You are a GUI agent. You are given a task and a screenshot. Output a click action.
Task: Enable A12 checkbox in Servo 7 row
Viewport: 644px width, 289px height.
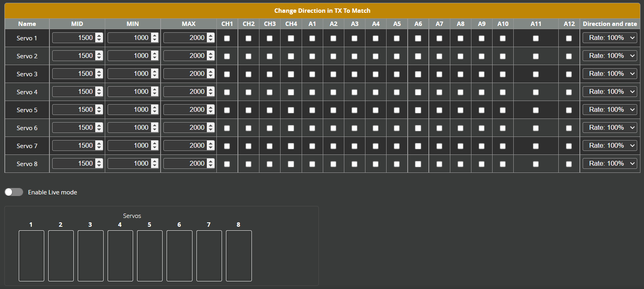pos(569,146)
